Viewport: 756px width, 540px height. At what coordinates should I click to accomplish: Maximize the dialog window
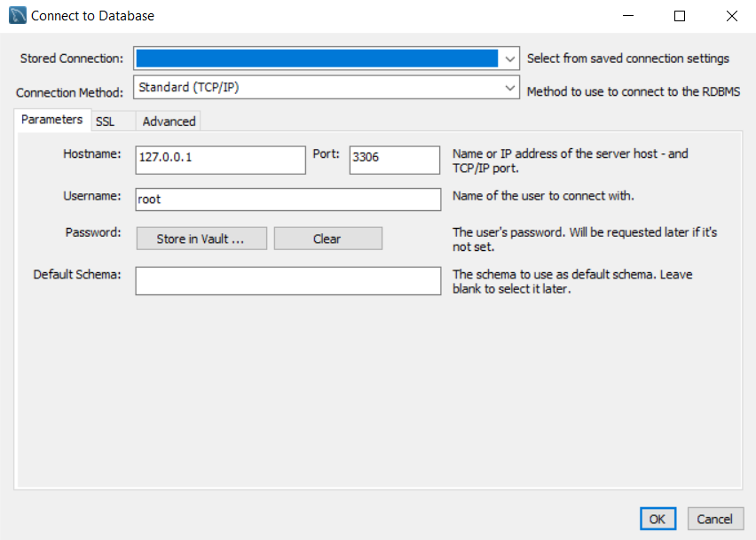point(680,15)
